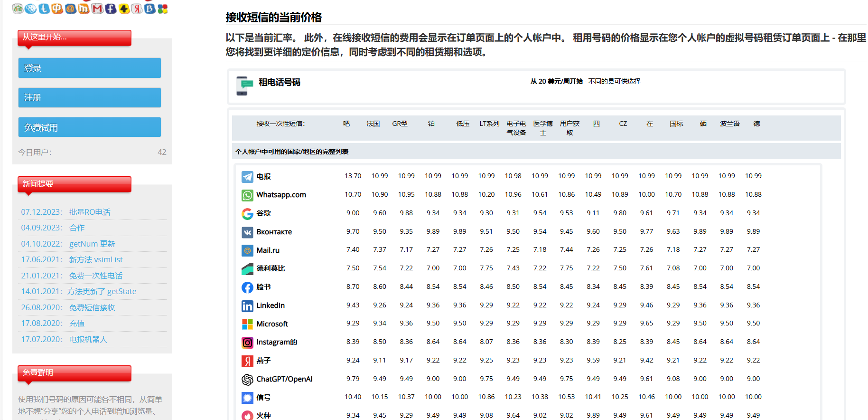This screenshot has width=868, height=420.
Task: Click the 从这里开始... red header
Action: coord(75,38)
